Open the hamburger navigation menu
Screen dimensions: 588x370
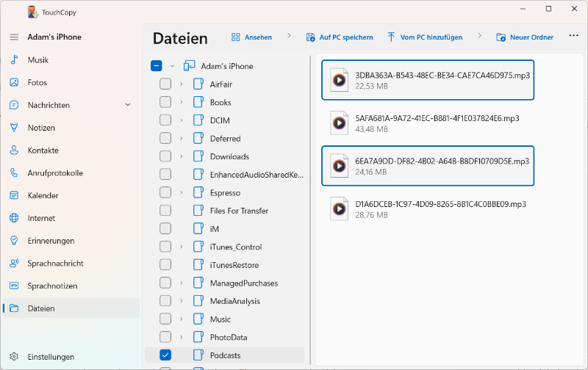point(13,37)
